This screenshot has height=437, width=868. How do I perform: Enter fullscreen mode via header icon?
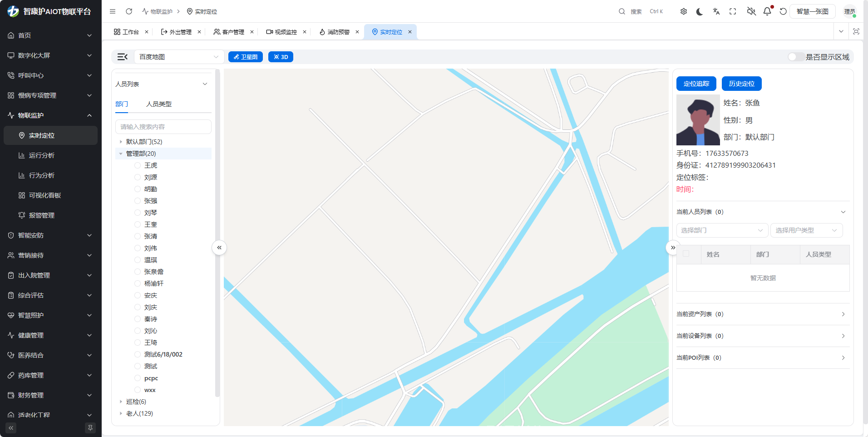[x=733, y=11]
